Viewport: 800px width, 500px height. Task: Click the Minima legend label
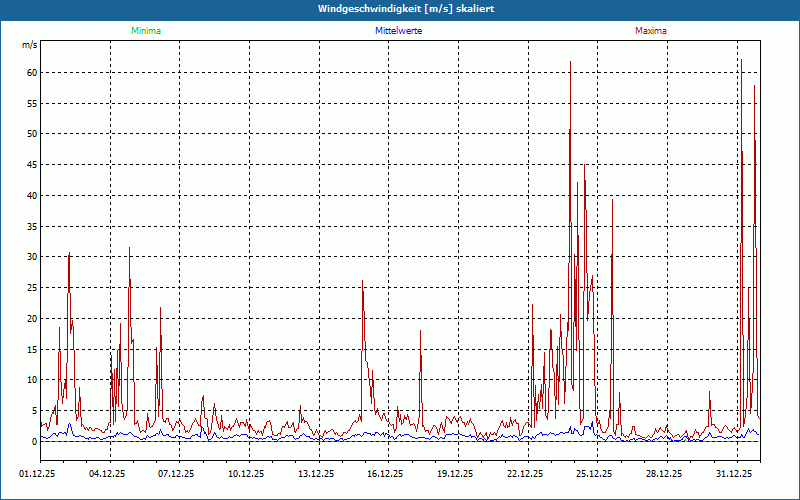[x=146, y=31]
